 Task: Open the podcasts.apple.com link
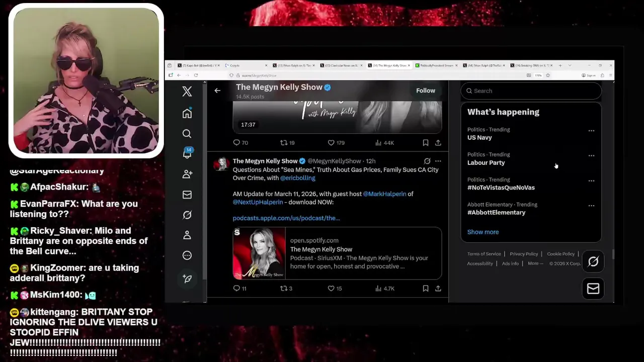coord(286,218)
